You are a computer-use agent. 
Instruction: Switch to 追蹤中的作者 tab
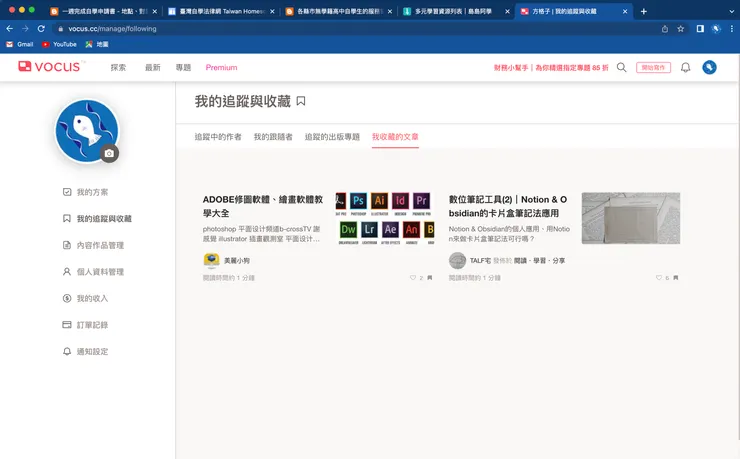218,137
